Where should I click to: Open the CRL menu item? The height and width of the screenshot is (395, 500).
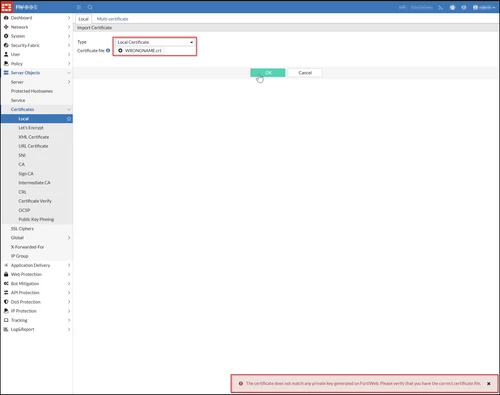tap(22, 192)
